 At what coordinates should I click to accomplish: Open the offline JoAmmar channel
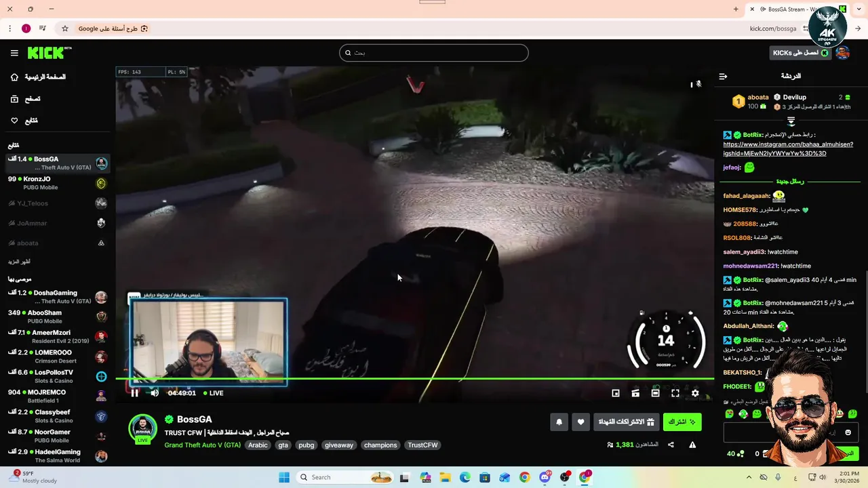pos(57,223)
